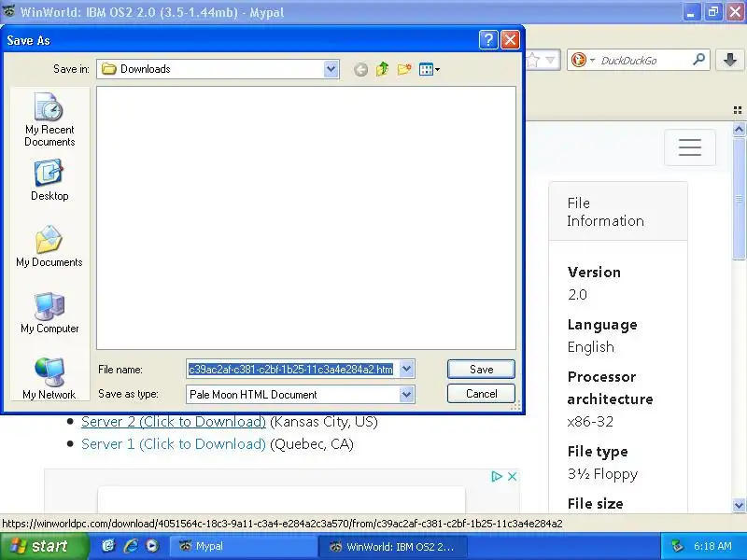
Task: Click the 3½ Floppy file type value
Action: [x=602, y=474]
